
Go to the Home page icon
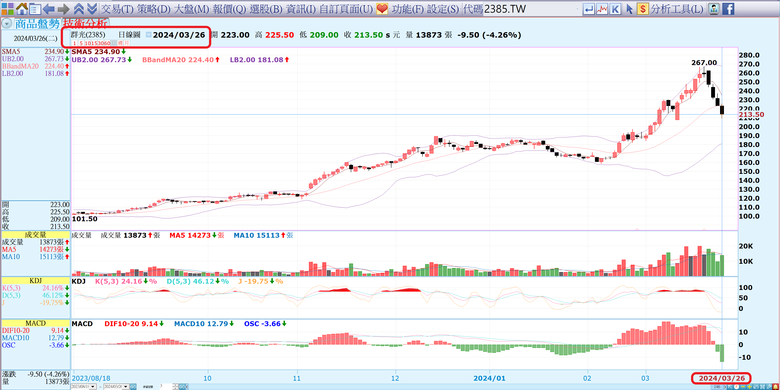[22, 8]
